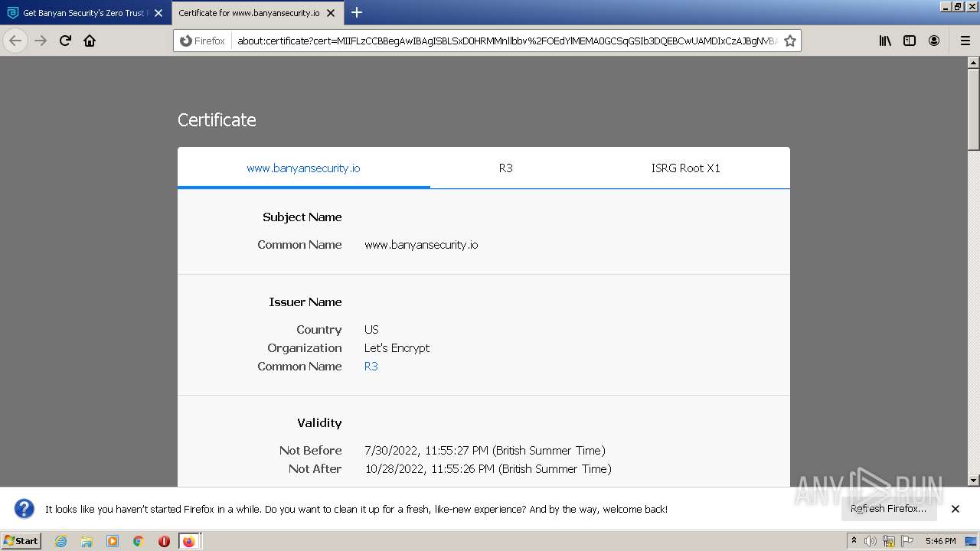Click Organization value Let's Encrypt

pos(397,348)
